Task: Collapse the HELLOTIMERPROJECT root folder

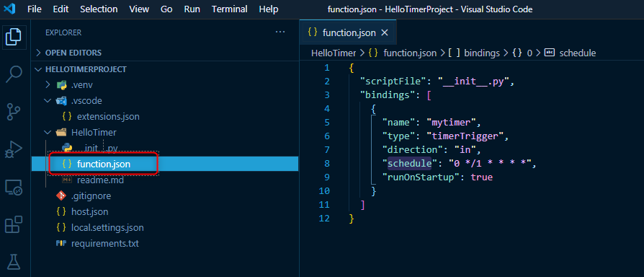Action: coord(165,69)
